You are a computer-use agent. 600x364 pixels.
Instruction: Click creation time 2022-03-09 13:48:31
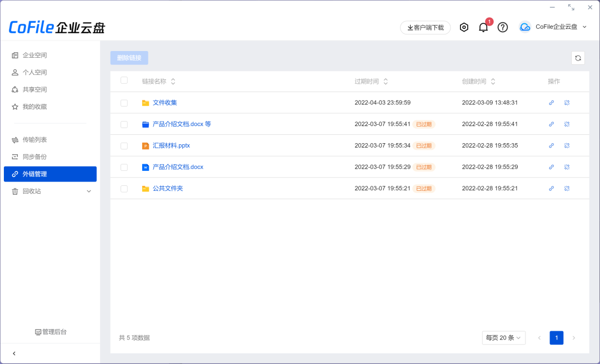click(x=490, y=103)
